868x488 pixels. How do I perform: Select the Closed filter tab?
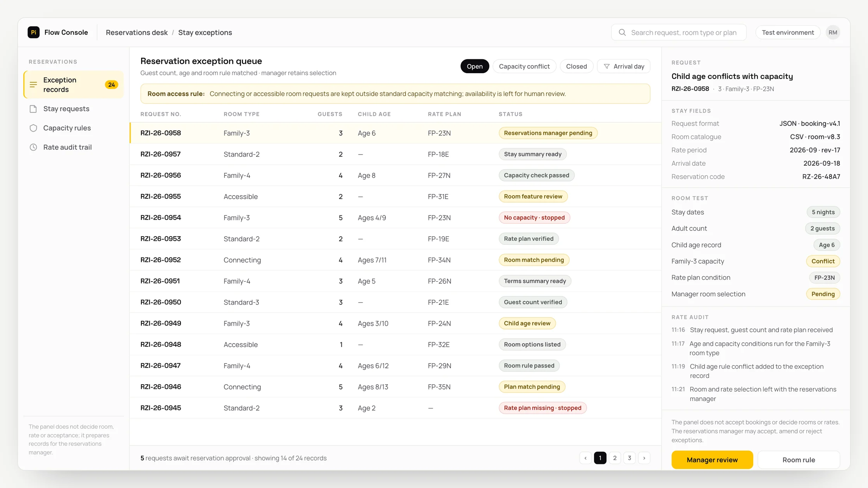[x=576, y=67]
